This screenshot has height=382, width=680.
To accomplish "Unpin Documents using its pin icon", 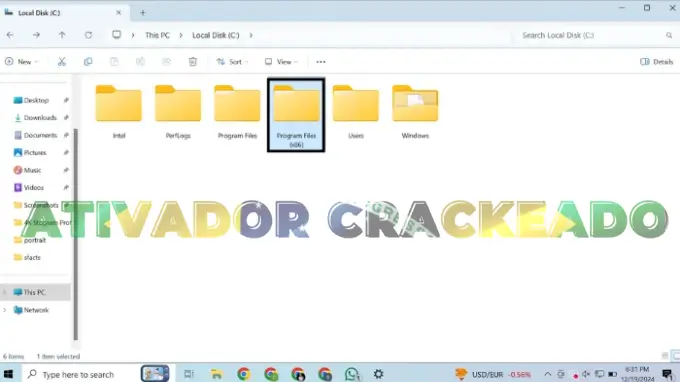I will click(66, 135).
